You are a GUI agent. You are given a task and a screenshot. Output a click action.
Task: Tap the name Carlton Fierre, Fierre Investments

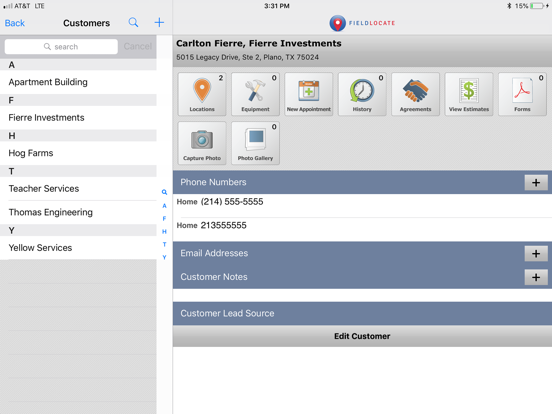(259, 43)
